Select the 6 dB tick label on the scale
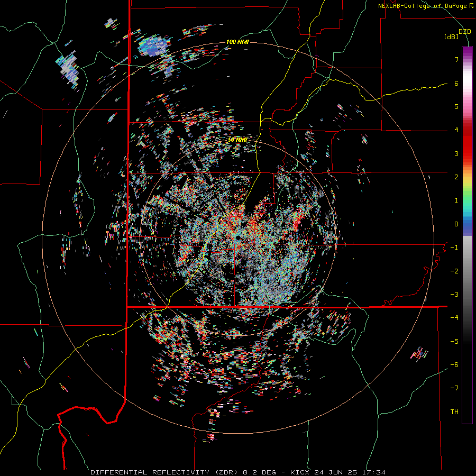The height and width of the screenshot is (476, 476). point(456,83)
